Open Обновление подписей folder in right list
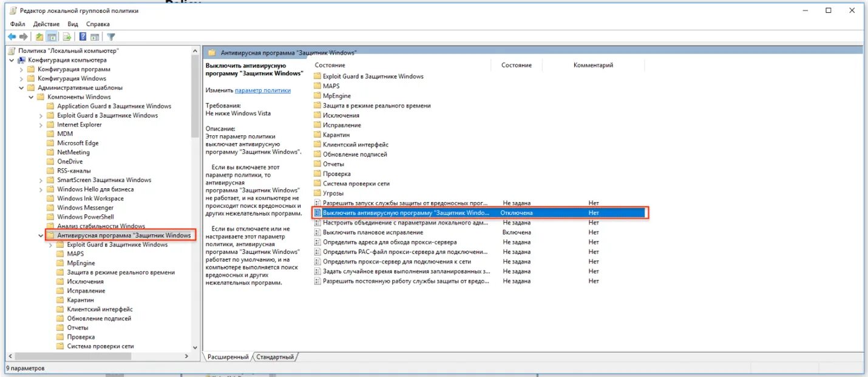The height and width of the screenshot is (377, 868). [x=355, y=154]
